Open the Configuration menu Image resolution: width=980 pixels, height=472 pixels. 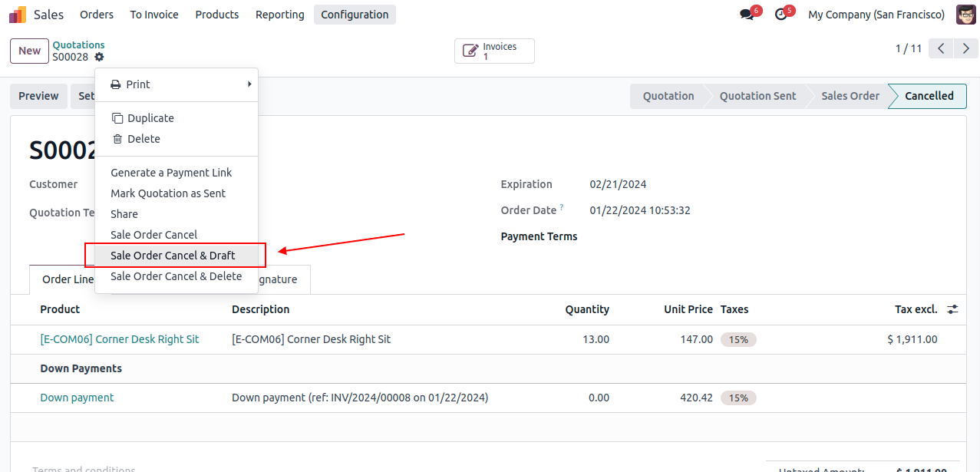(x=355, y=15)
